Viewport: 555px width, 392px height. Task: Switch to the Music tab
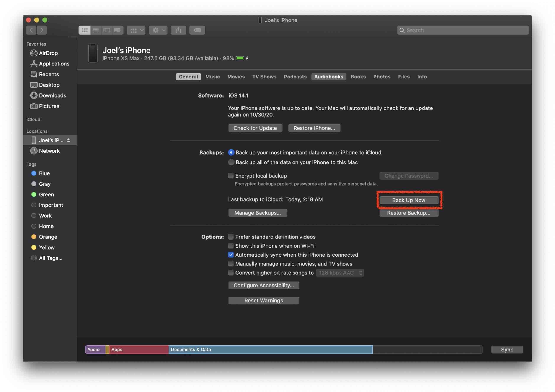tap(212, 77)
